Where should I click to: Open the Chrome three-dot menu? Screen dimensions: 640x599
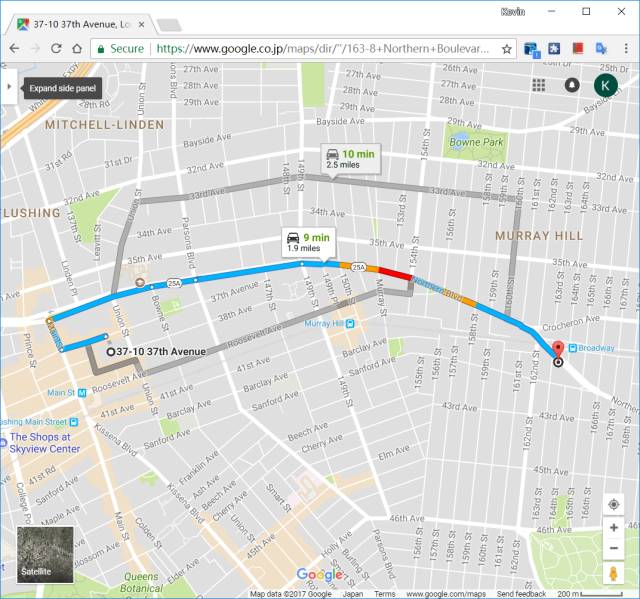coord(626,49)
